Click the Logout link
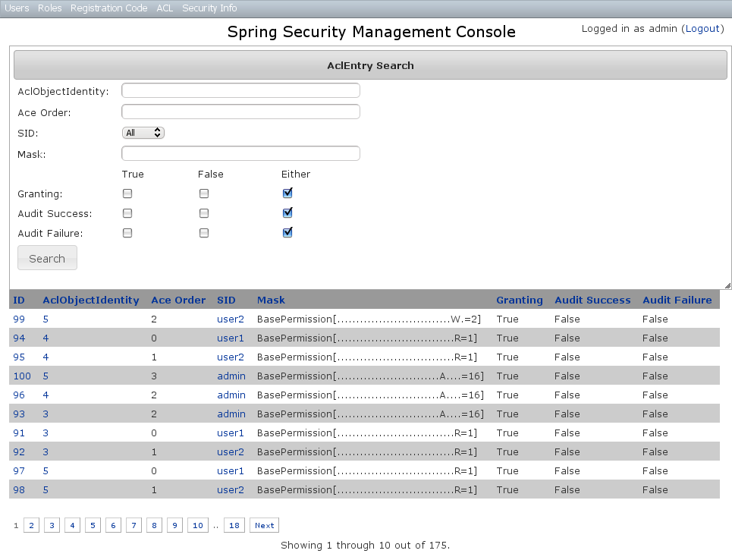 (x=702, y=29)
